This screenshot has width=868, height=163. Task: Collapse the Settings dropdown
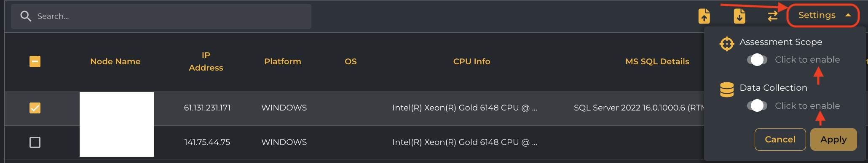point(823,16)
